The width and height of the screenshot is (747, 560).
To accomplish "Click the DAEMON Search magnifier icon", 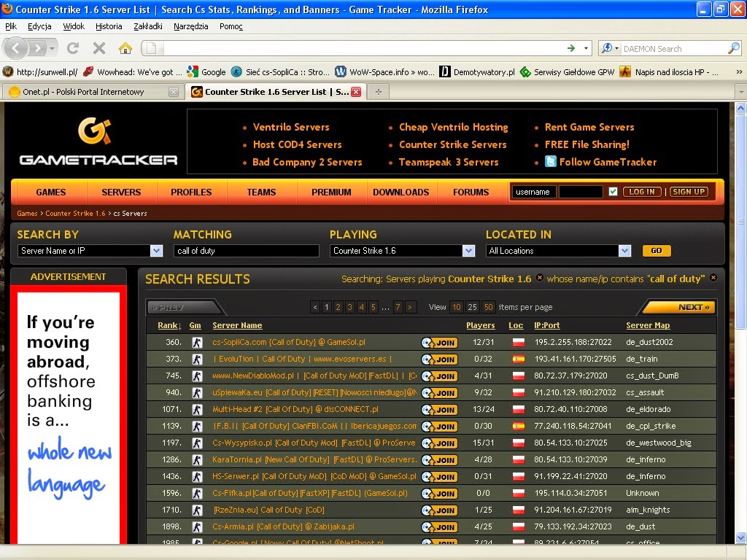I will tap(734, 48).
